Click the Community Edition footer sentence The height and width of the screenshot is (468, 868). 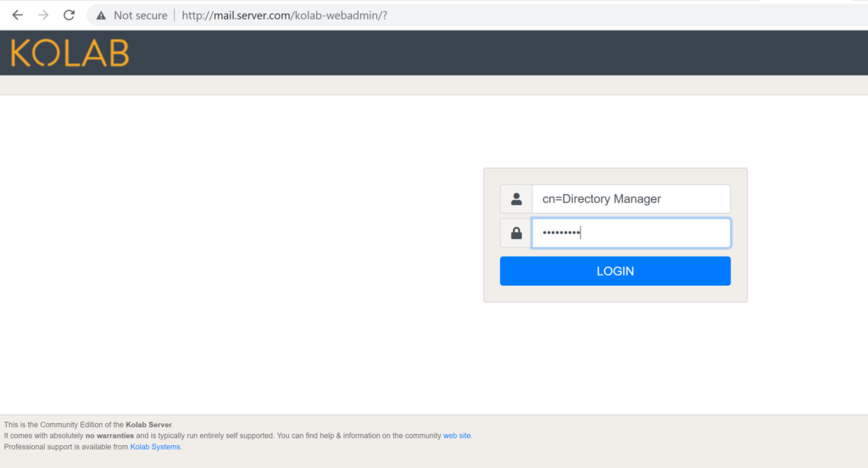pyautogui.click(x=88, y=425)
